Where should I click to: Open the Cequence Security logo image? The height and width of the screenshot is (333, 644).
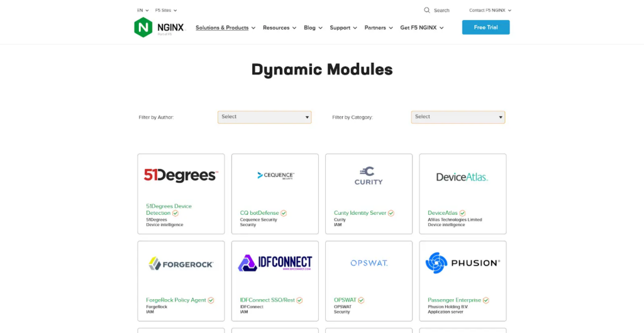(275, 175)
